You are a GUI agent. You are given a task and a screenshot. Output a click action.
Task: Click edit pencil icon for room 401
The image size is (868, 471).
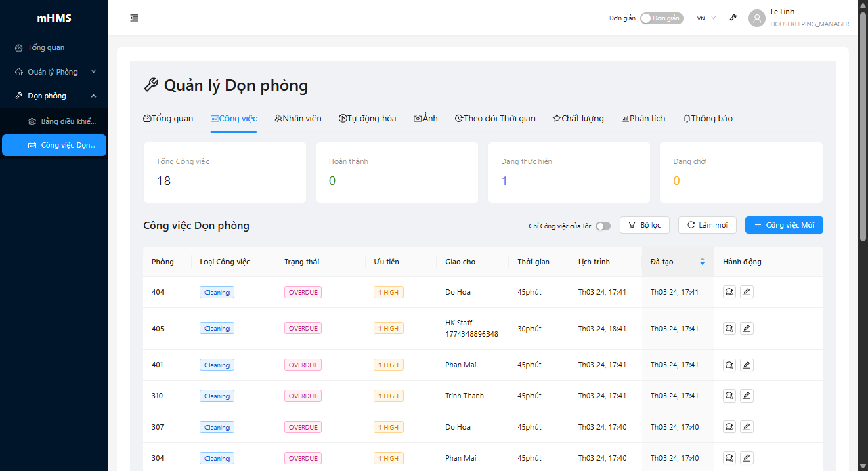coord(746,365)
